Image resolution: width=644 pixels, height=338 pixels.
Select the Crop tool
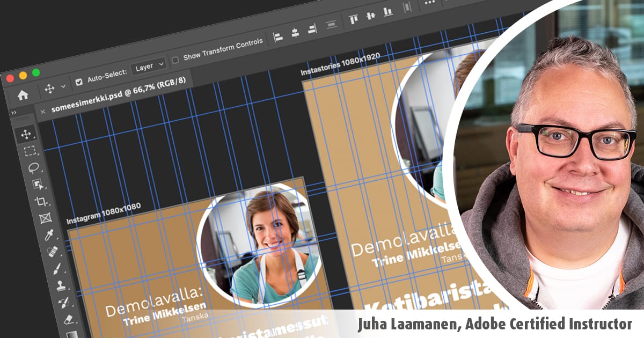pos(41,201)
